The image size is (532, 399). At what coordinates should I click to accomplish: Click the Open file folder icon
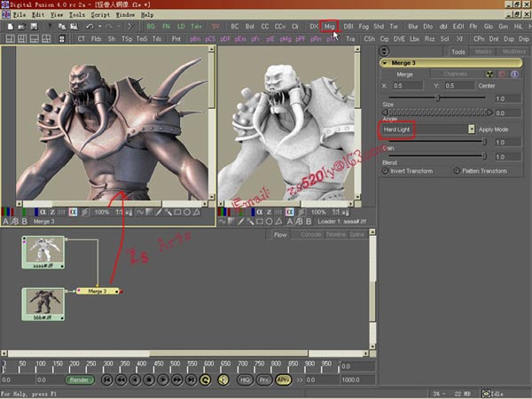point(22,27)
